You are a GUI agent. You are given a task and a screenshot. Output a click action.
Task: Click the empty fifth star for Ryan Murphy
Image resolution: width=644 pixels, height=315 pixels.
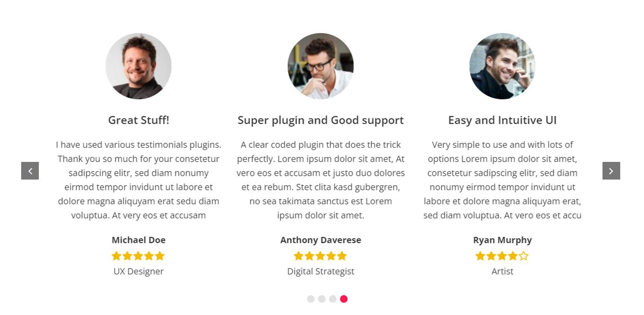pos(524,256)
